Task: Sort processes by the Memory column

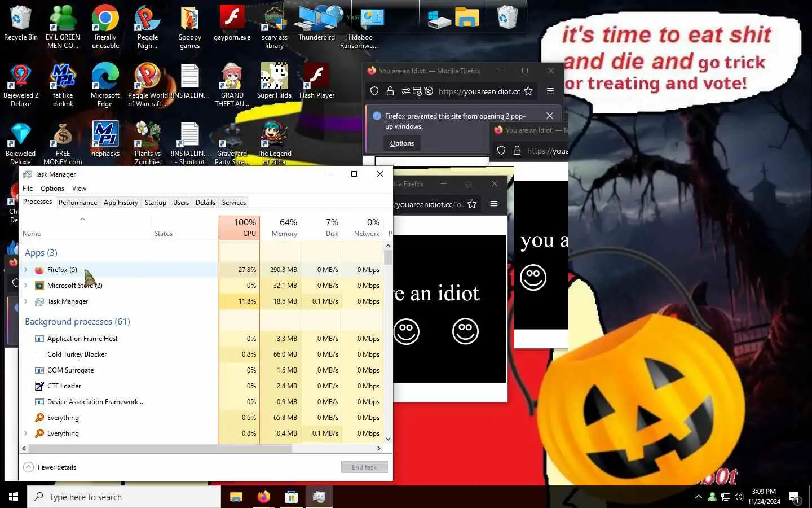Action: 280,227
